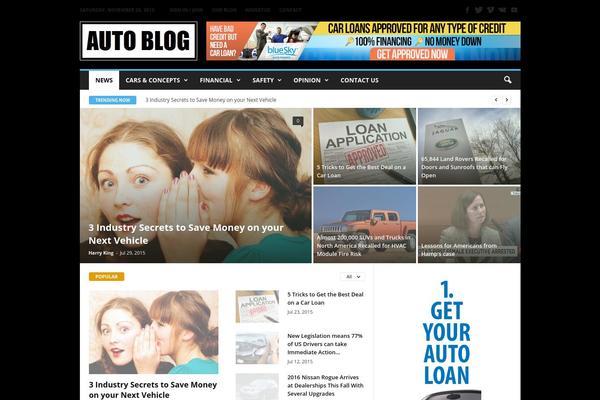Image resolution: width=600 pixels, height=400 pixels.
Task: Click date text 'Jul 23, 2015'
Action: [x=300, y=312]
